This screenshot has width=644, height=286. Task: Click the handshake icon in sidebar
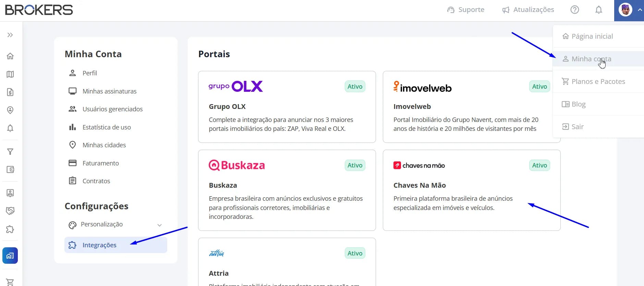pos(10,211)
